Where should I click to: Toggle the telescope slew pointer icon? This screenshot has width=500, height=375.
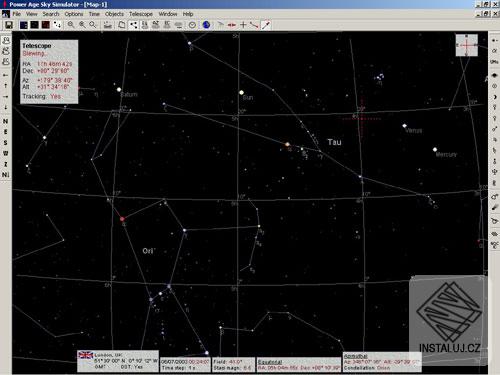coord(266,25)
